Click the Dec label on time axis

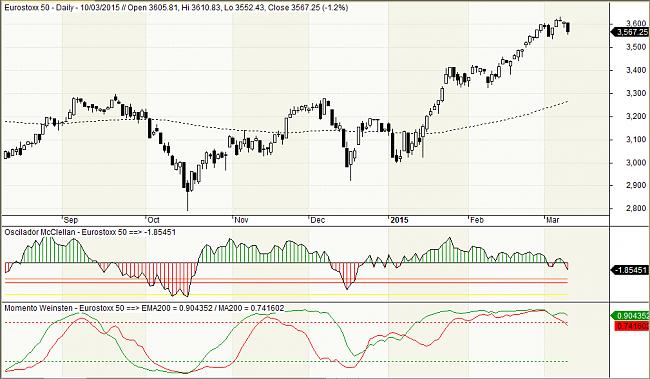pyautogui.click(x=318, y=220)
